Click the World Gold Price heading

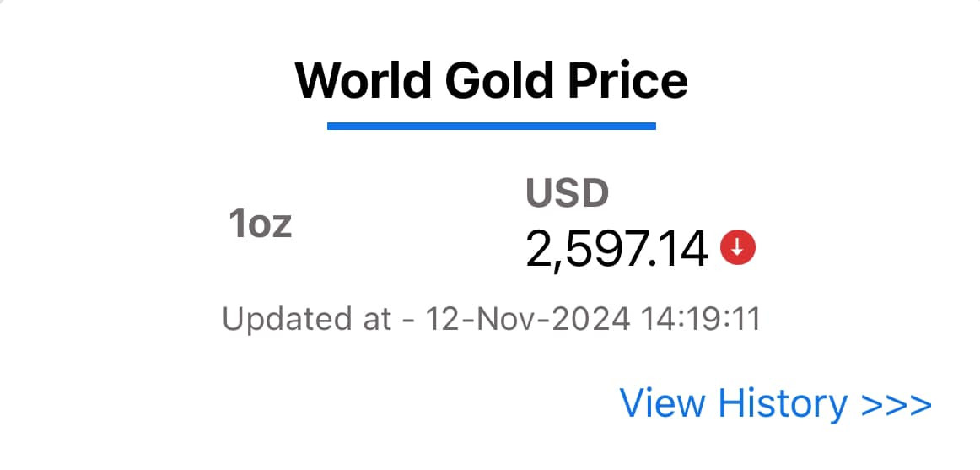coord(491,81)
